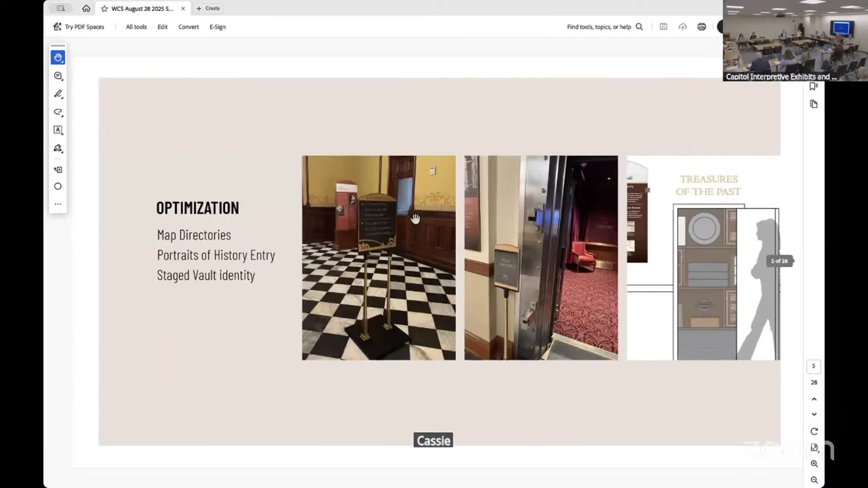Viewport: 868px width, 488px height.
Task: Click the Print document icon
Action: [x=701, y=27]
